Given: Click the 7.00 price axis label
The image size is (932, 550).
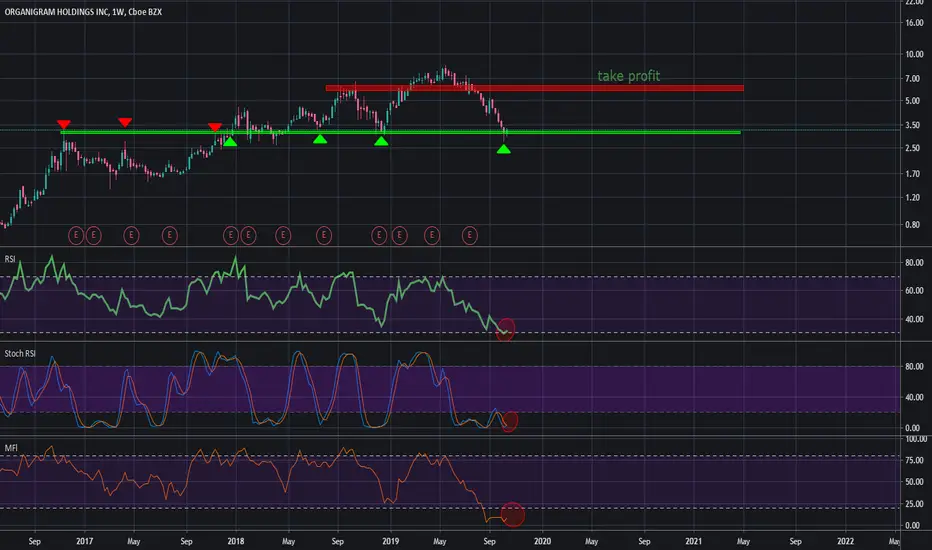Looking at the screenshot, I should click(x=912, y=78).
